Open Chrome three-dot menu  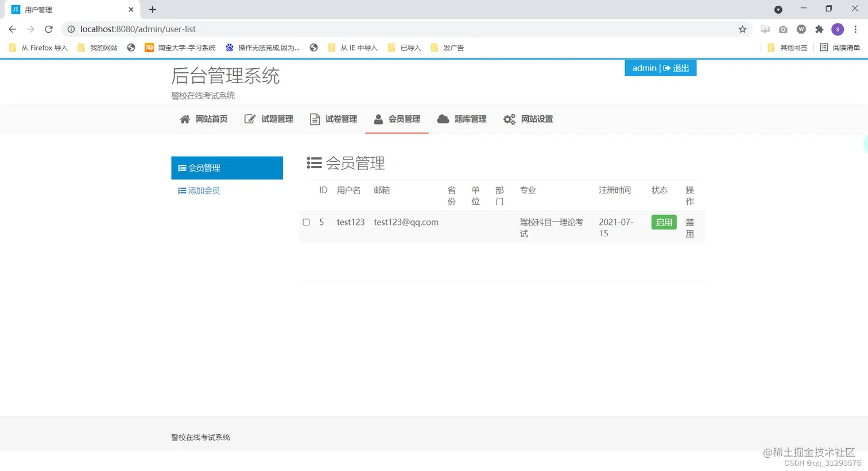pyautogui.click(x=855, y=29)
